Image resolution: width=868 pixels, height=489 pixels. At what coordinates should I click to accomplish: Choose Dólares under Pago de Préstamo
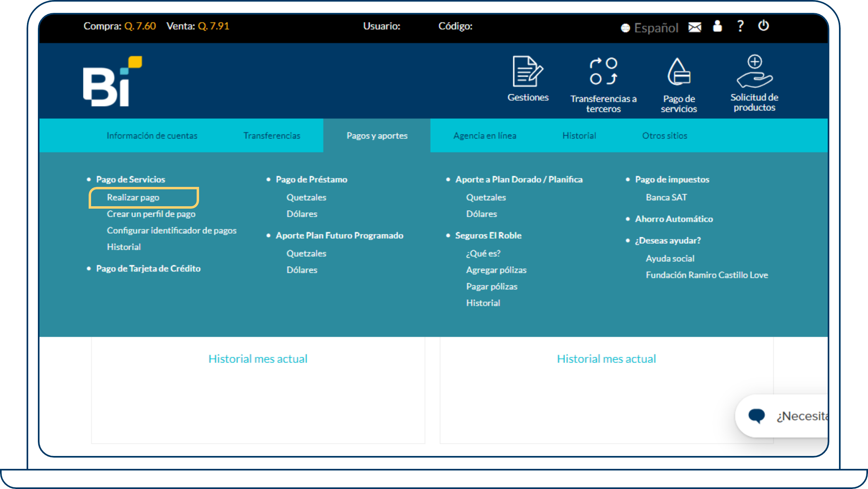coord(302,214)
